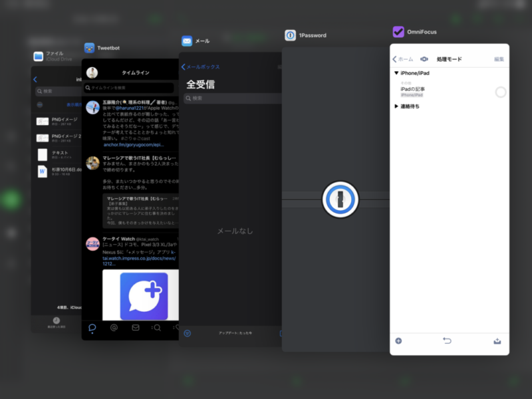Tap the @haruna1221 mention
Image resolution: width=532 pixels, height=399 pixels.
pyautogui.click(x=130, y=108)
